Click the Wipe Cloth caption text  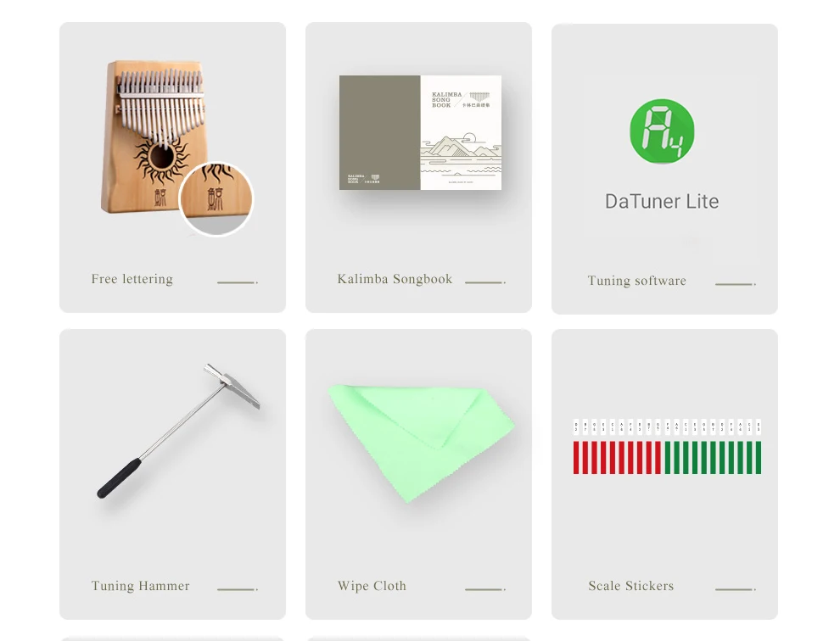(x=372, y=586)
